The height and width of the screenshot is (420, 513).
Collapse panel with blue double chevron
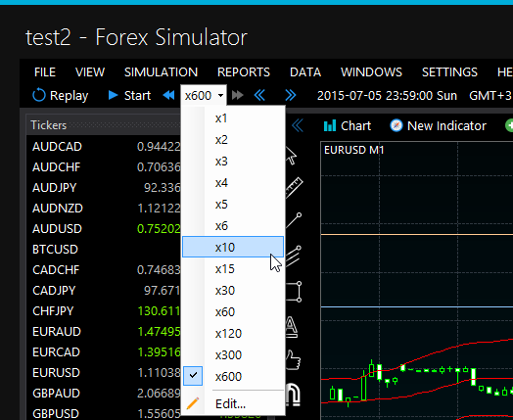coord(298,125)
